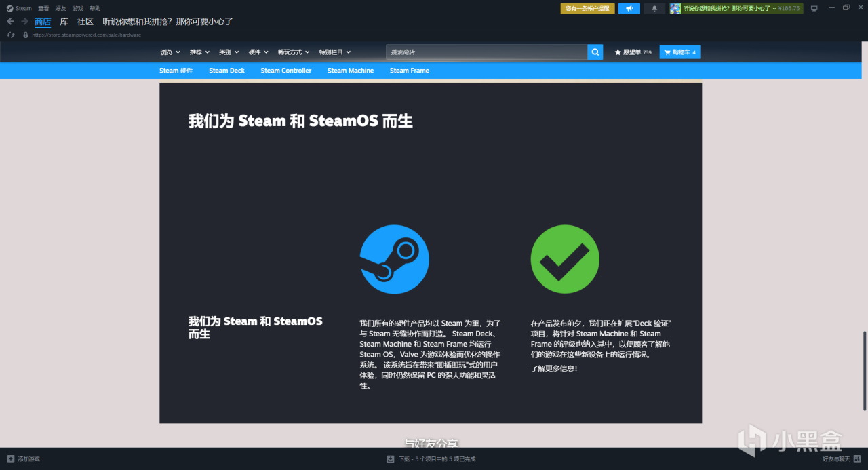The image size is (868, 470).
Task: Switch to Big Picture mode icon
Action: point(814,8)
